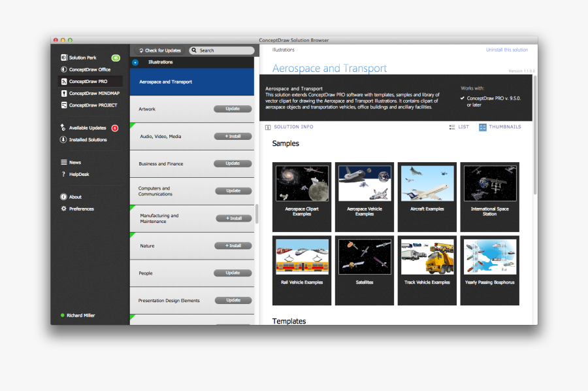Open HelpDesk menu label

point(79,175)
